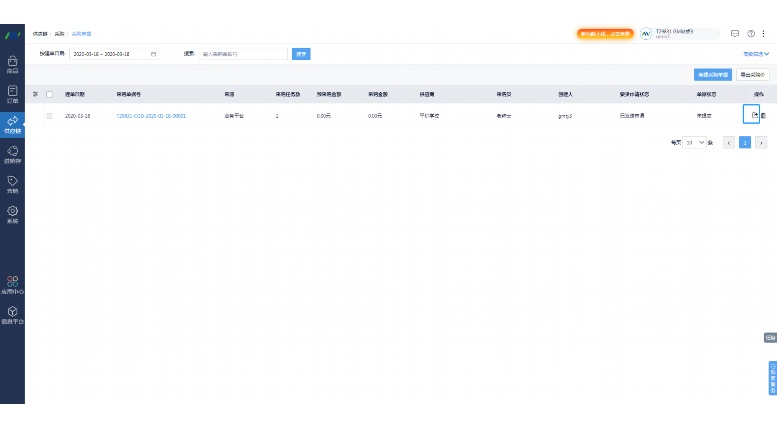Click the first 0.00 amount cell
The image size is (777, 428).
click(x=324, y=116)
